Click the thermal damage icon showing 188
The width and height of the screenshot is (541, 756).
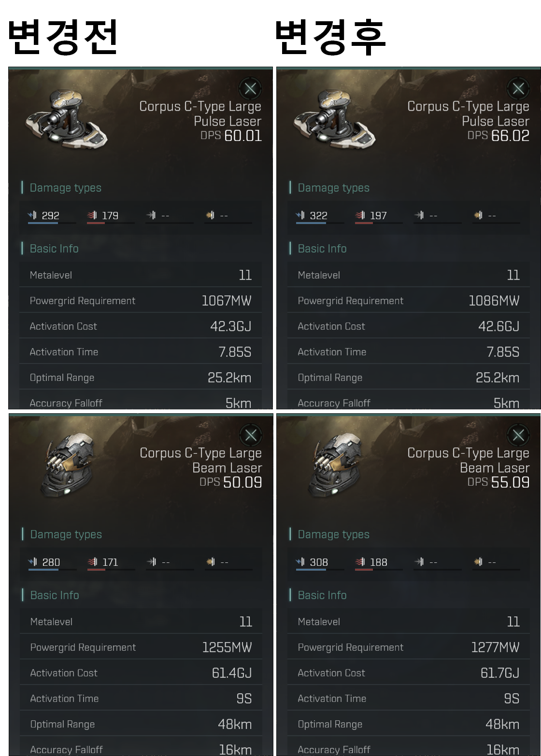coord(360,561)
